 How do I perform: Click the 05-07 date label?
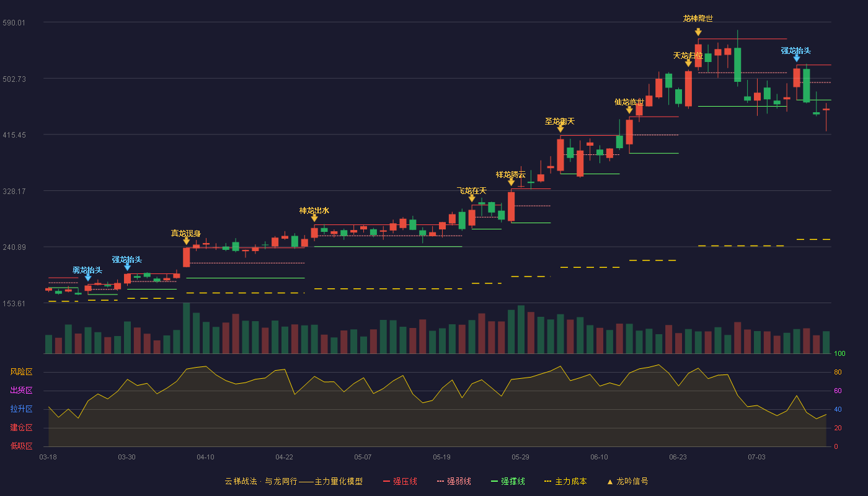tap(363, 457)
